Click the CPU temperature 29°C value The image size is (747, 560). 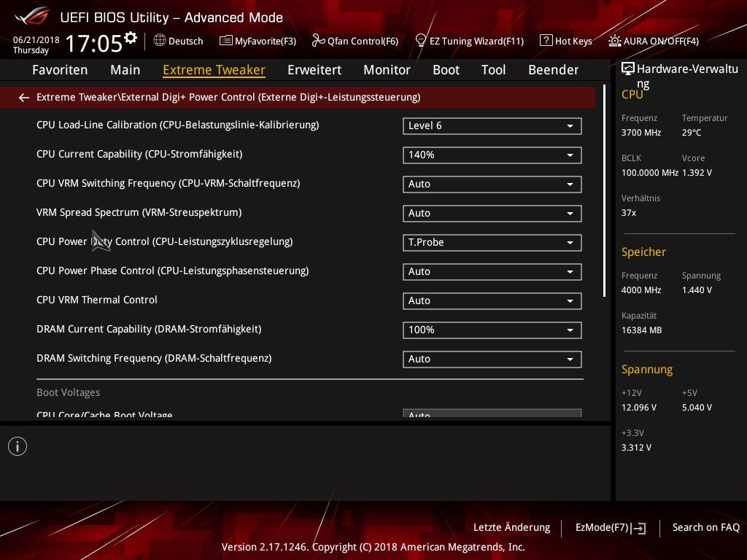(692, 133)
